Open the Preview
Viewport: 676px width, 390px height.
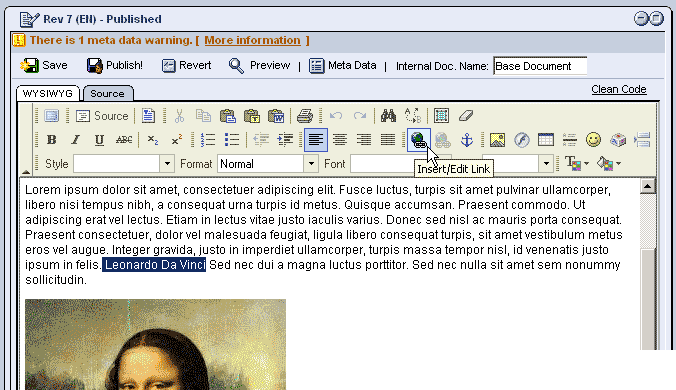tap(259, 66)
